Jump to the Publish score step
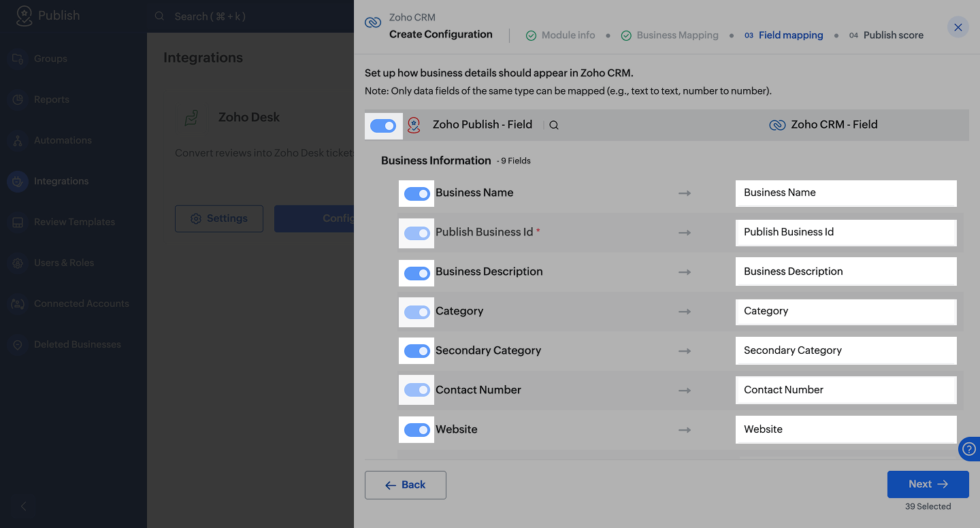Viewport: 980px width, 528px height. (x=893, y=35)
